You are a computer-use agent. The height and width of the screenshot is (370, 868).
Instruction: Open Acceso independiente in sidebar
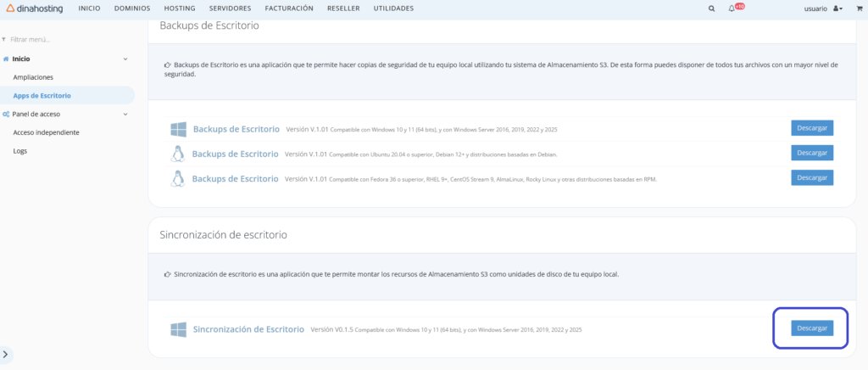[x=46, y=132]
